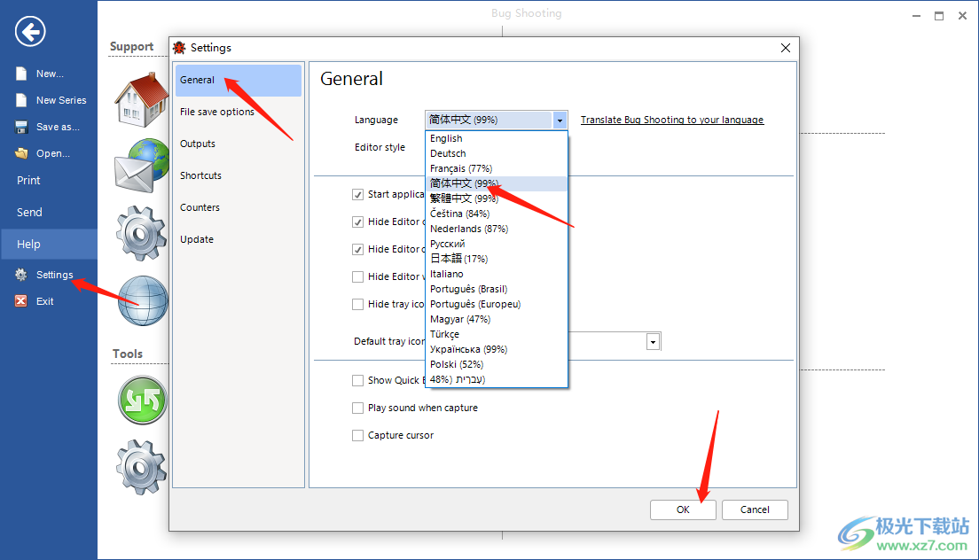Choose 简体中文 (99%) in the list
Viewport: 979px width, 560px height.
pos(497,183)
